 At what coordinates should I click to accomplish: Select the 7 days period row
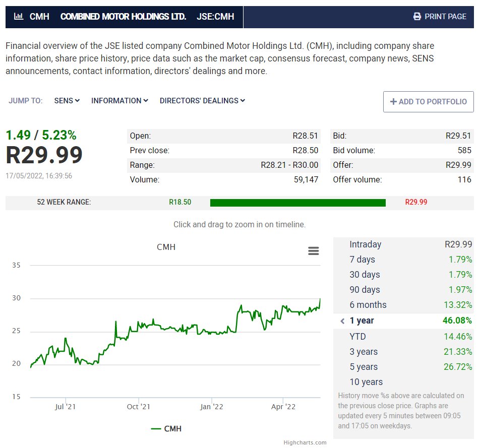(403, 260)
